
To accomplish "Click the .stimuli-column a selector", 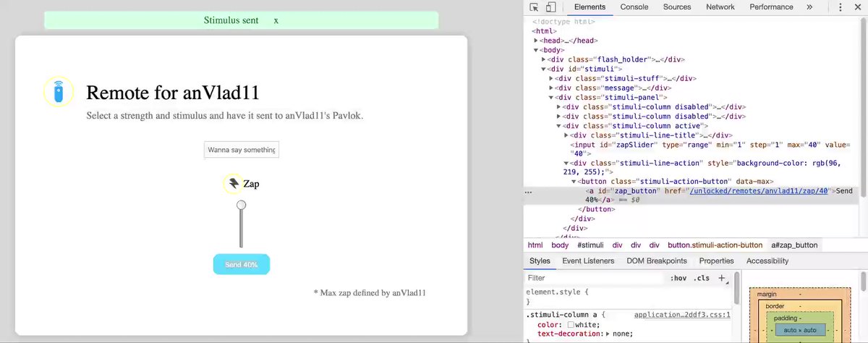I will pos(565,316).
